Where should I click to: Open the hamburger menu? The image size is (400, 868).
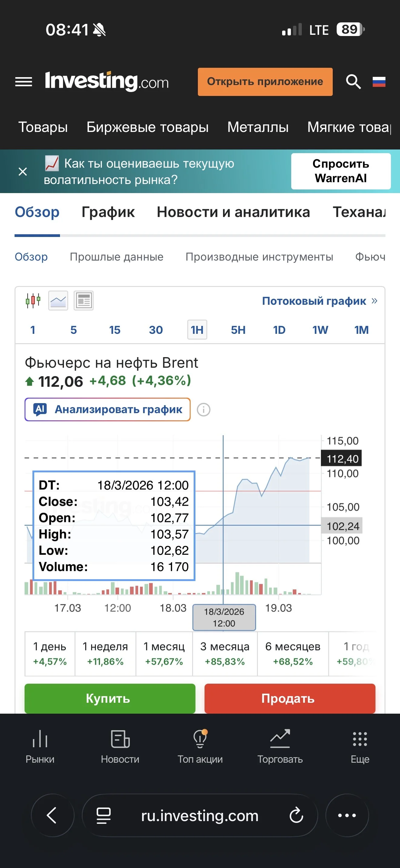pos(24,81)
